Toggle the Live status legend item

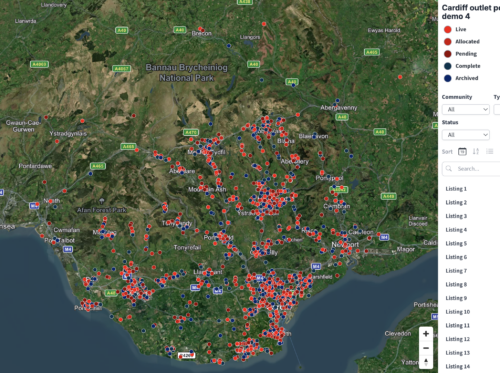tap(455, 29)
